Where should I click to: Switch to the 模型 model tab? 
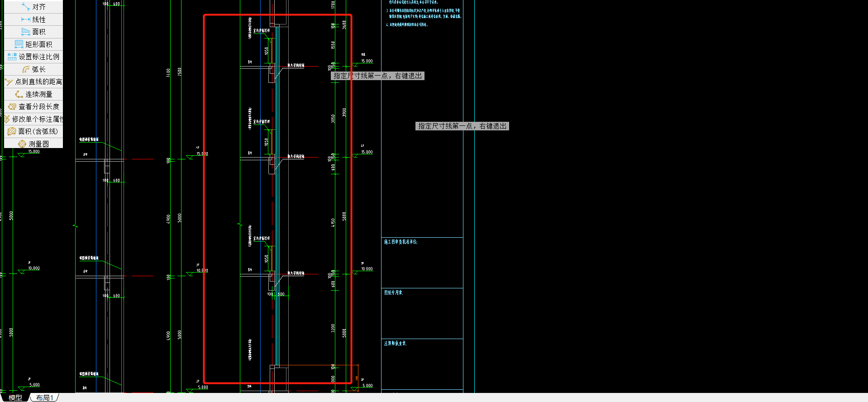coord(15,397)
